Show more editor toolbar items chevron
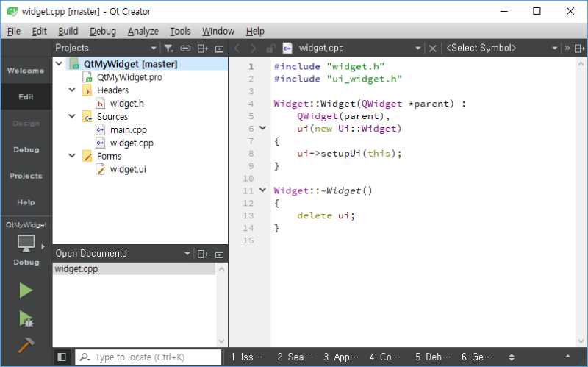The height and width of the screenshot is (367, 588). pyautogui.click(x=567, y=48)
